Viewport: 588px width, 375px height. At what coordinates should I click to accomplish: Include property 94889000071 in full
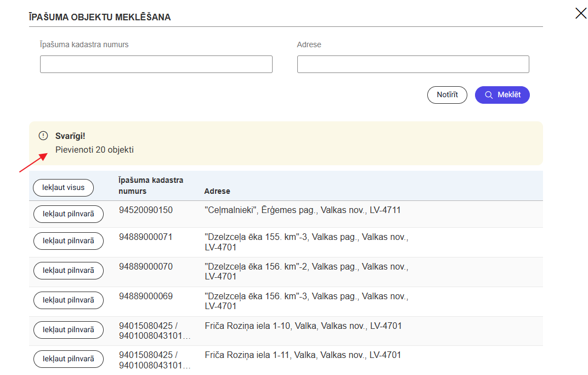point(69,240)
